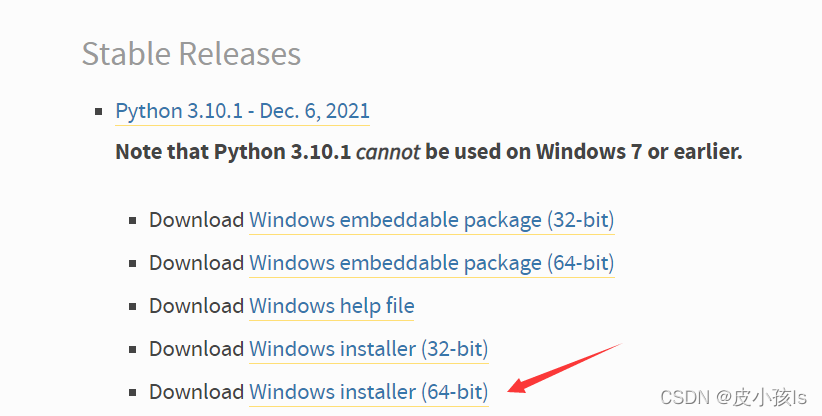Click "Download" word before installer (64-bit)
Screen dimensions: 822x416
point(196,392)
